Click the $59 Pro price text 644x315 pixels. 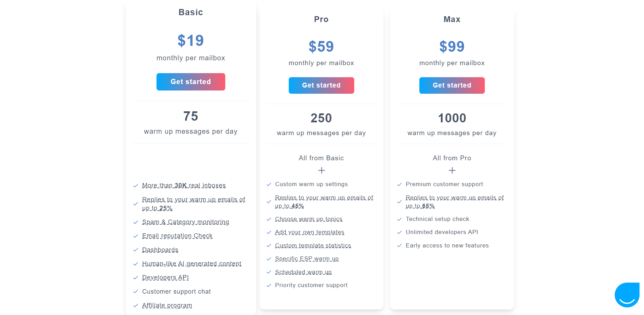[321, 47]
